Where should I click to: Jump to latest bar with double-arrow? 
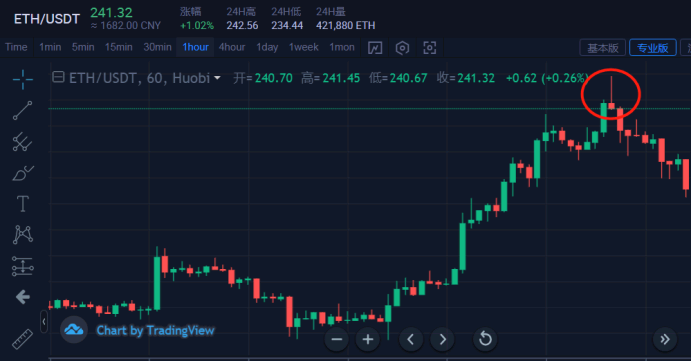tap(665, 339)
